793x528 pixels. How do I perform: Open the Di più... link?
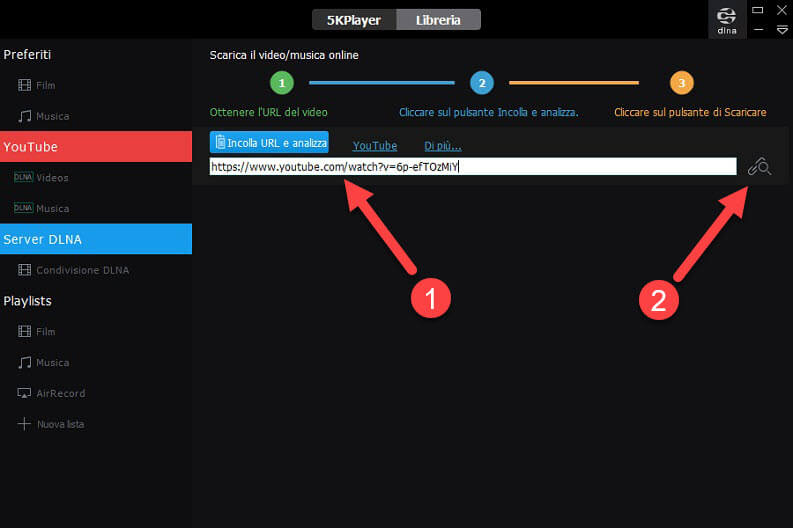[x=443, y=146]
